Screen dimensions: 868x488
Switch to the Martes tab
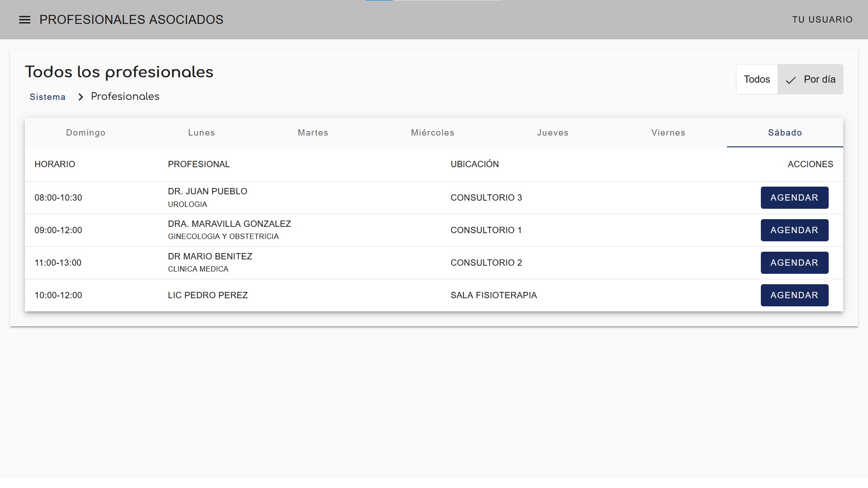coord(313,133)
